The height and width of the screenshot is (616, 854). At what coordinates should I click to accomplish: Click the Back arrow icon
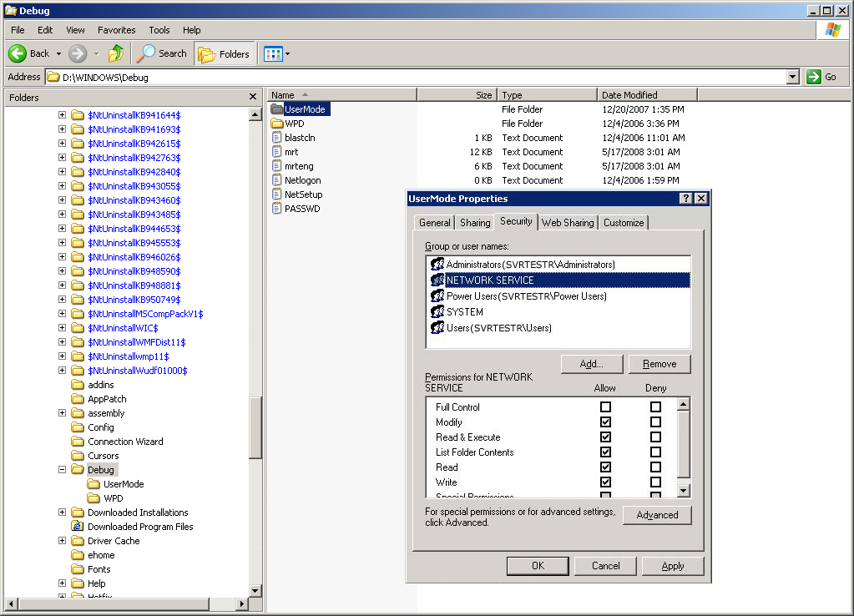tap(18, 53)
